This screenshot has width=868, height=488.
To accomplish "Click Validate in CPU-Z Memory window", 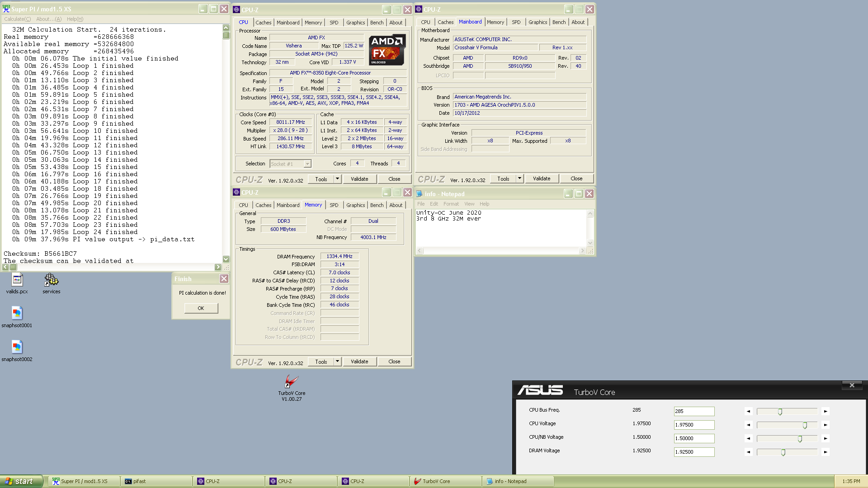I will click(x=359, y=361).
